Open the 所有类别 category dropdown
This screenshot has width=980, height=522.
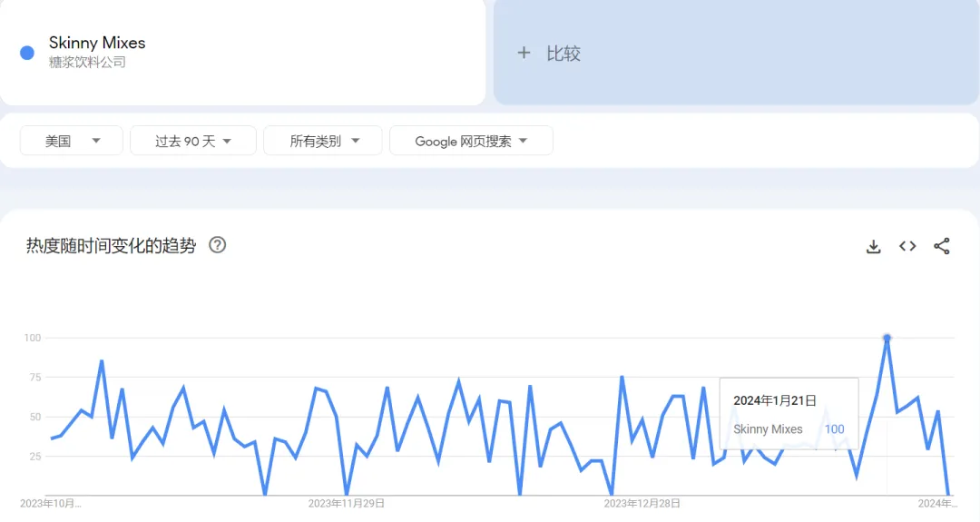coord(323,141)
